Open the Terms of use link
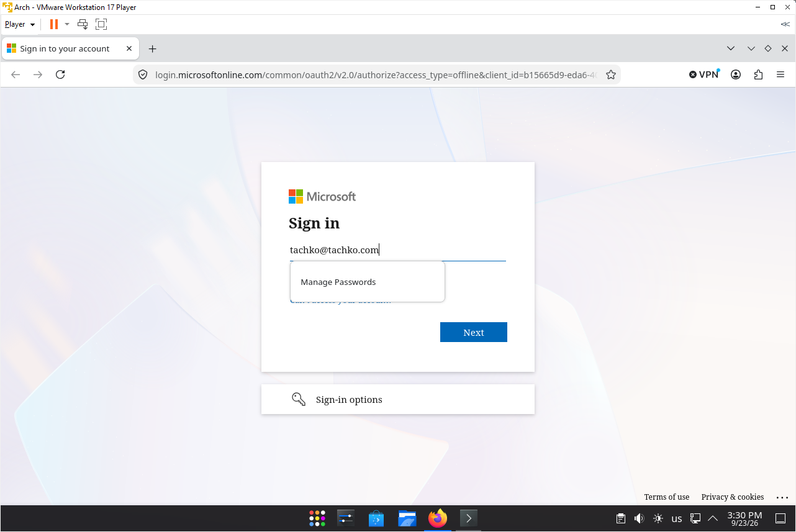 point(667,497)
